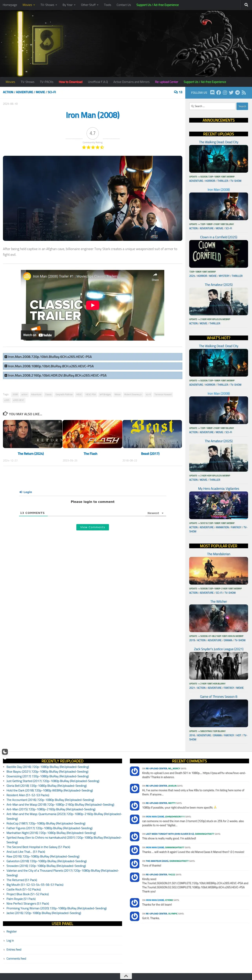Visit the Facebook icon under Follow Us
This screenshot has height=980, width=252.
[219, 93]
